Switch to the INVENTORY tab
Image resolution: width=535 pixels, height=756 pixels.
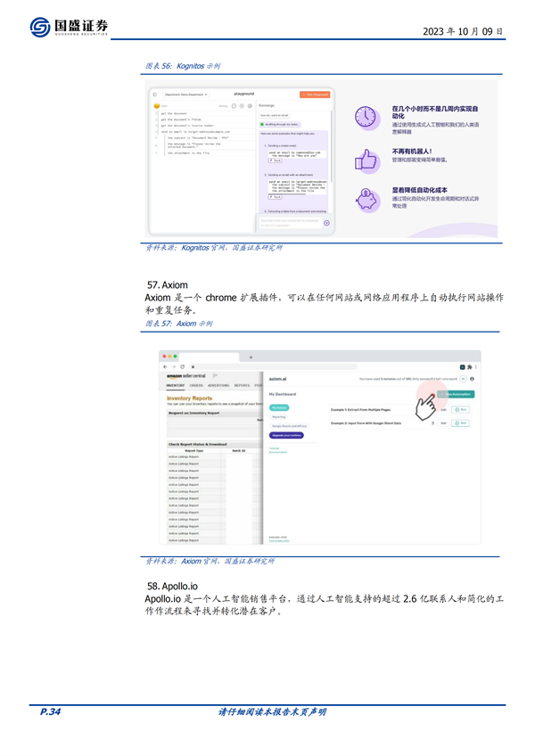(176, 385)
